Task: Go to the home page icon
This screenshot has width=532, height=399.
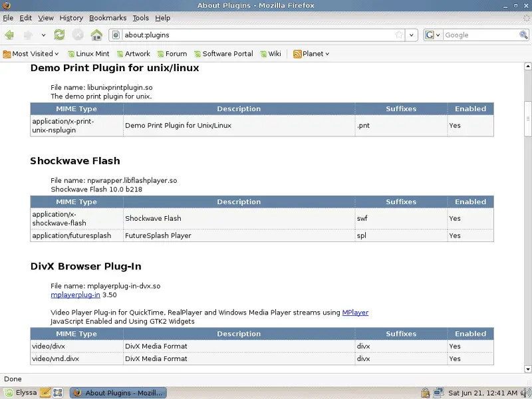Action: 96,35
